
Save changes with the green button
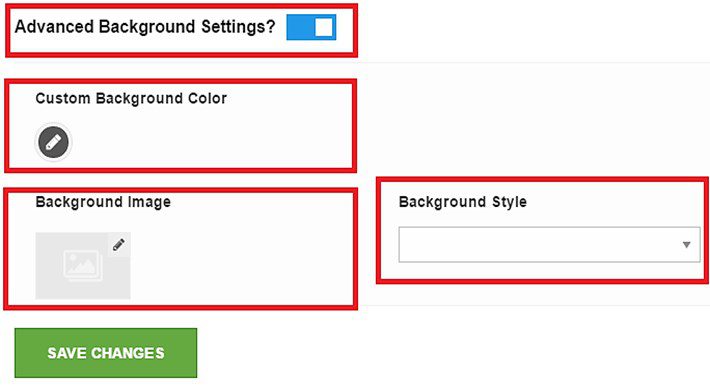106,353
